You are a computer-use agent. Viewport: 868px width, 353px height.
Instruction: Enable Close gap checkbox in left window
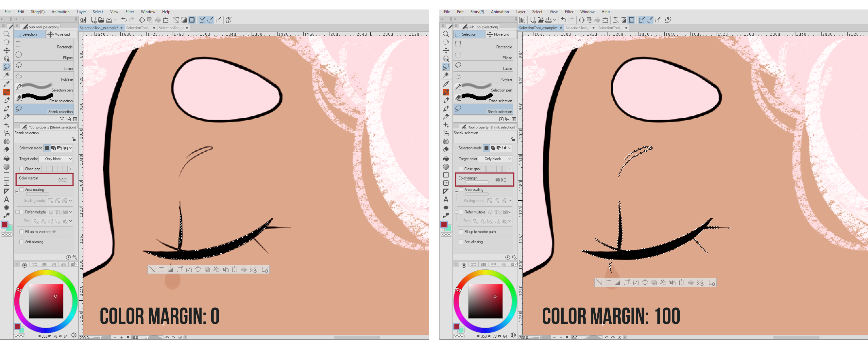point(22,169)
